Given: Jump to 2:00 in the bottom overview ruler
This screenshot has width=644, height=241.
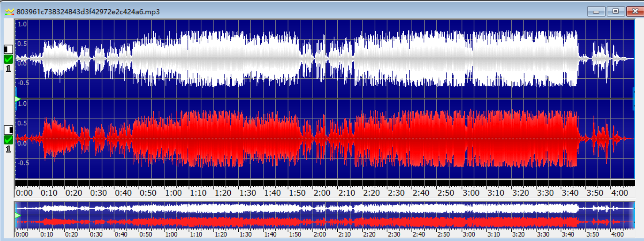Looking at the screenshot, I should 319,234.
